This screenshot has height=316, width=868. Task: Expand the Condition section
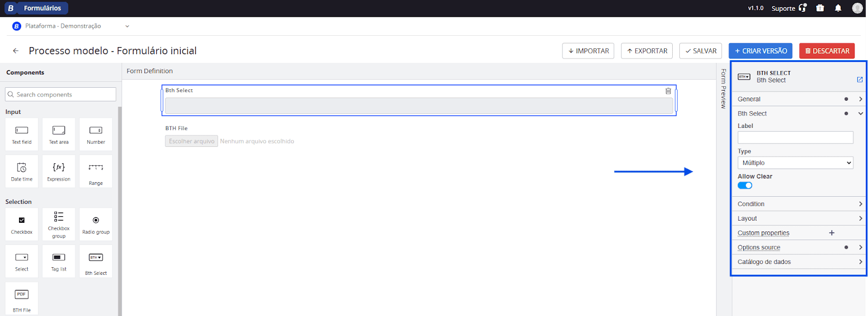click(797, 204)
